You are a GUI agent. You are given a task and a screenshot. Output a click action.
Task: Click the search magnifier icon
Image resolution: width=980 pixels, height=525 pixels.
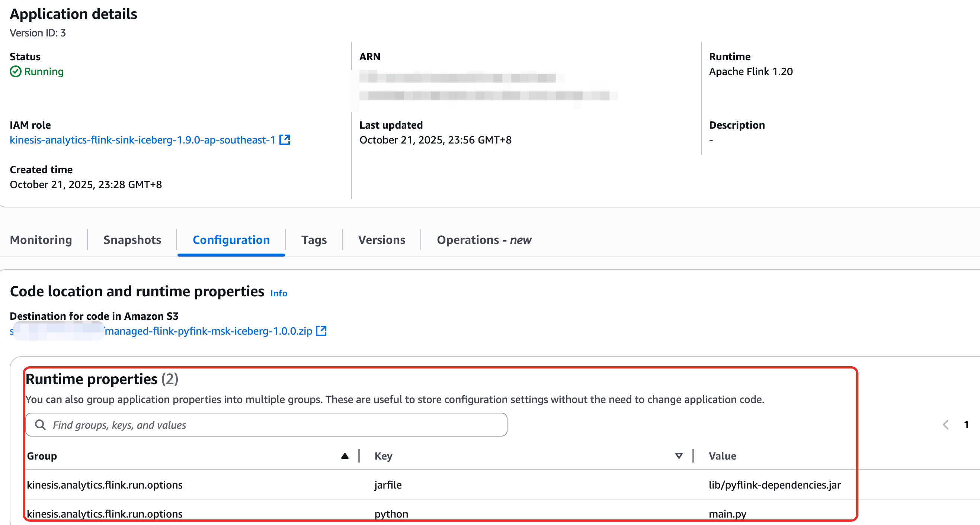click(x=40, y=425)
